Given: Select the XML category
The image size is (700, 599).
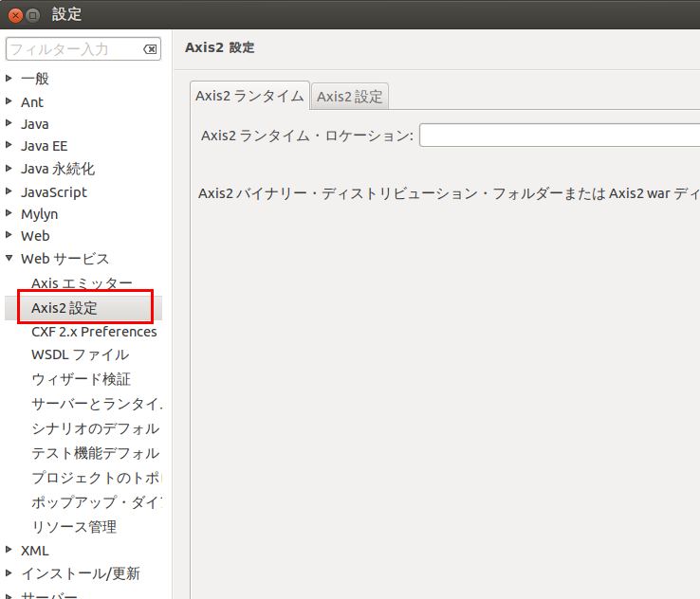Looking at the screenshot, I should (x=35, y=551).
